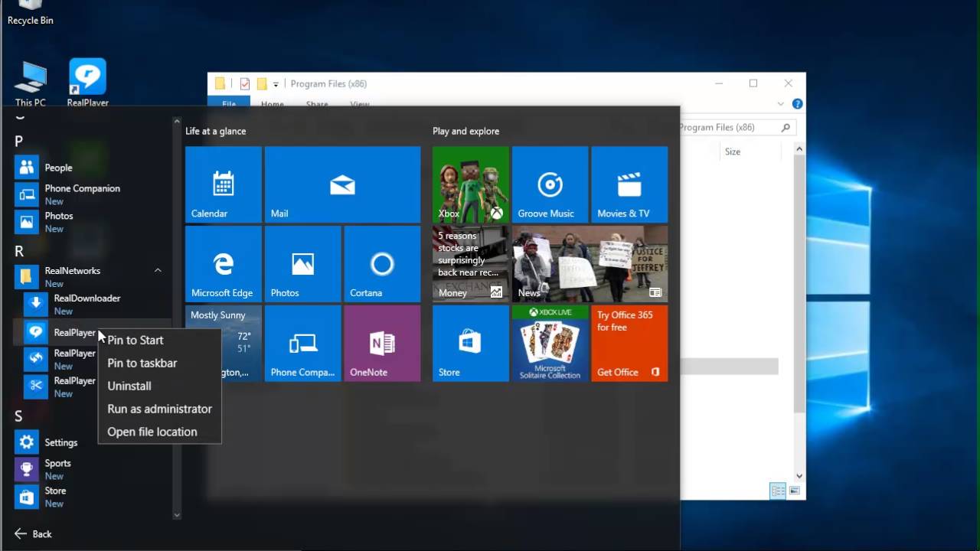Select the Recycle Bin desktop icon

pyautogui.click(x=31, y=14)
